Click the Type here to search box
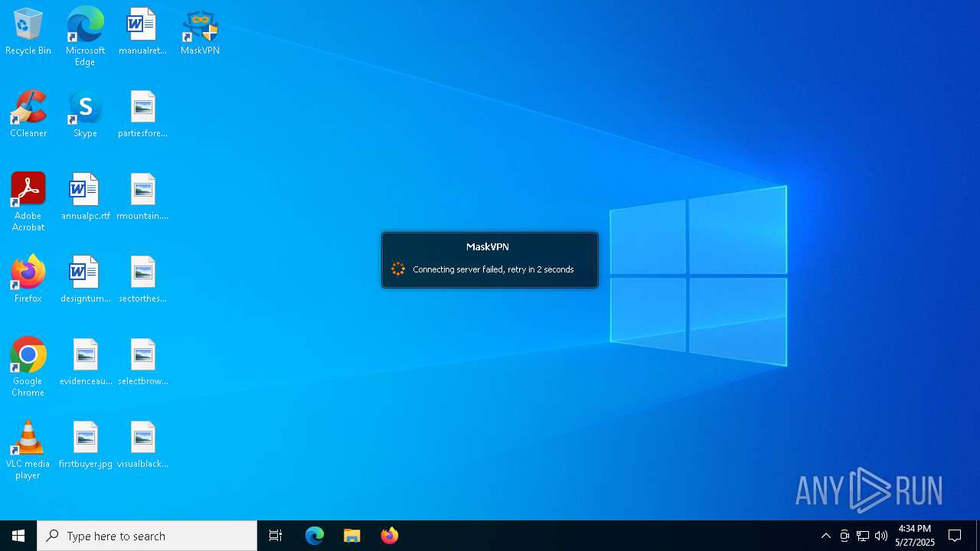The width and height of the screenshot is (980, 551). coord(147,536)
